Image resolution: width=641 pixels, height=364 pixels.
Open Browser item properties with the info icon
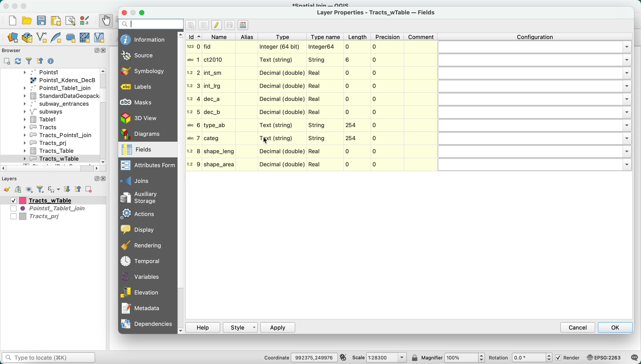point(50,61)
